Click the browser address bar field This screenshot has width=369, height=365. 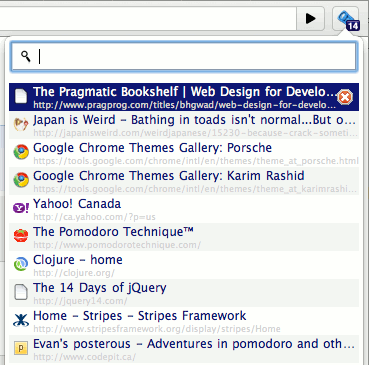pos(148,19)
